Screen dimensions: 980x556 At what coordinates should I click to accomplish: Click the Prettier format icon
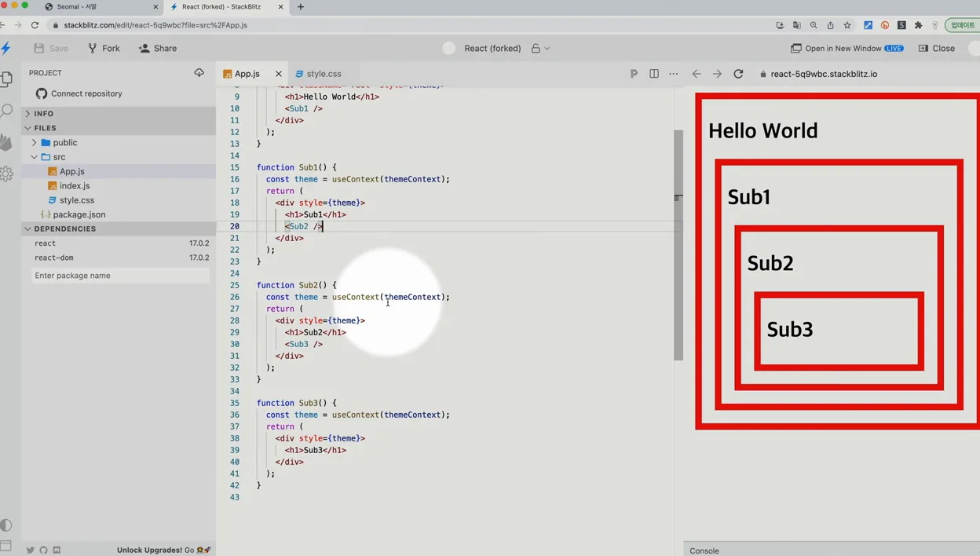pos(634,73)
